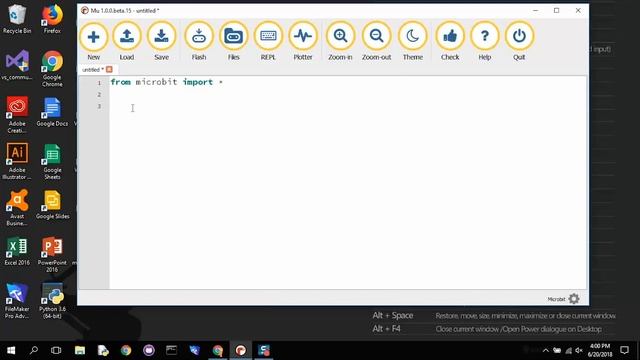Open File Explorer from the taskbar

(80, 350)
